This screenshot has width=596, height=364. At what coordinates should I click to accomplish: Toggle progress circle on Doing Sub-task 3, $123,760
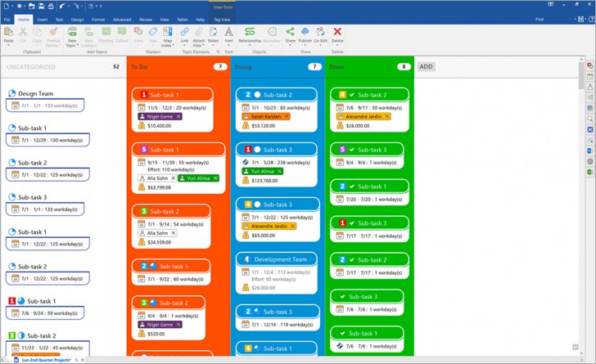tap(257, 150)
